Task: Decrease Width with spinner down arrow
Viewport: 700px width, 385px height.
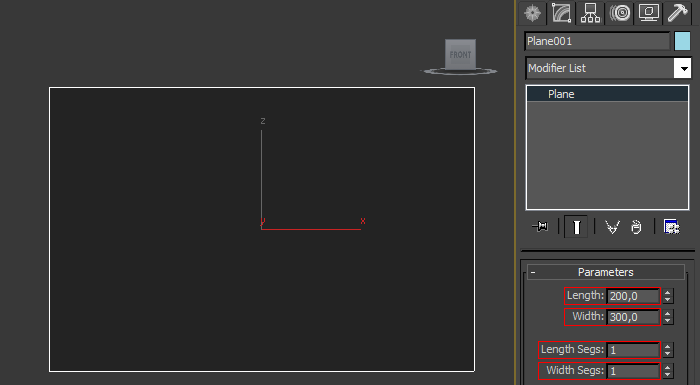Action: click(x=667, y=321)
